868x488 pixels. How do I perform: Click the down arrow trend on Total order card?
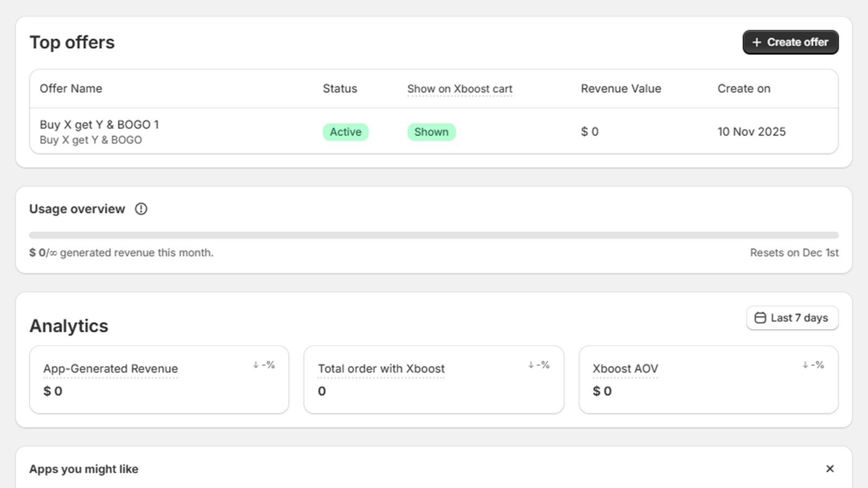[x=531, y=365]
